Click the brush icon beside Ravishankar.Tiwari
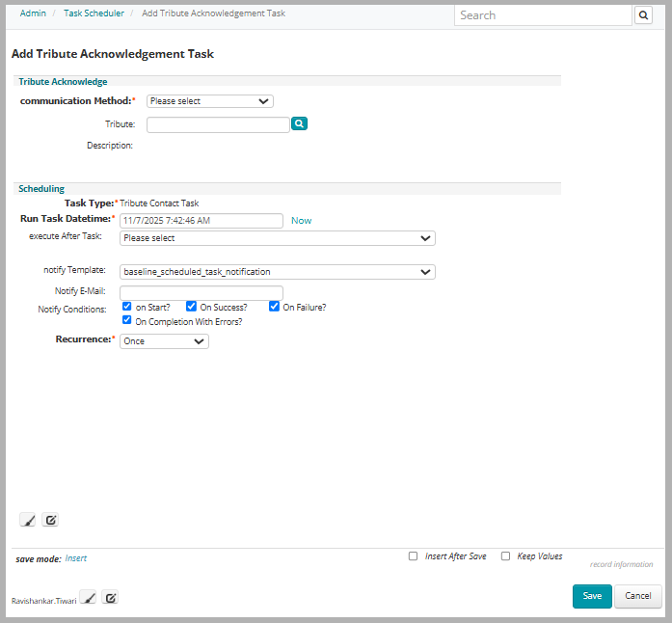Viewport: 672px width, 623px height. tap(89, 597)
